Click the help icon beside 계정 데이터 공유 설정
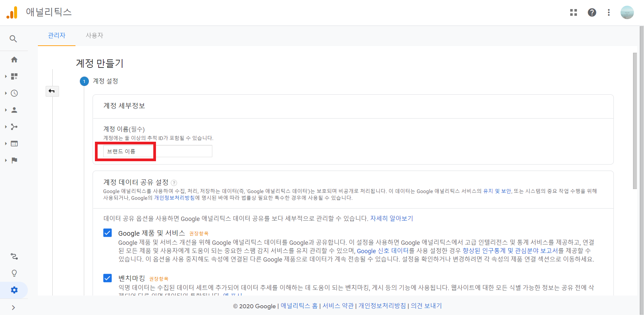 pyautogui.click(x=174, y=183)
